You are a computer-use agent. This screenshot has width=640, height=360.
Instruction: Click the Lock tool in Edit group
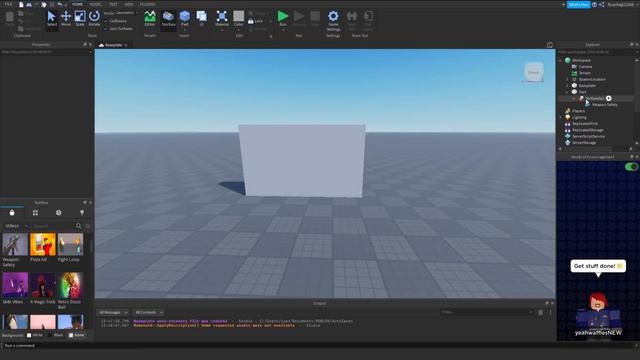[x=256, y=21]
